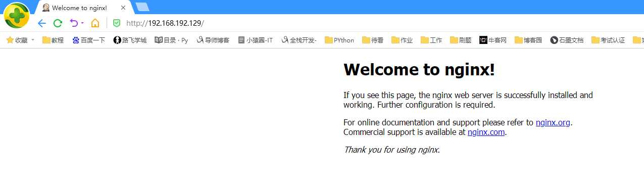Follow the nginx.org link
The image size is (644, 185).
(x=553, y=122)
